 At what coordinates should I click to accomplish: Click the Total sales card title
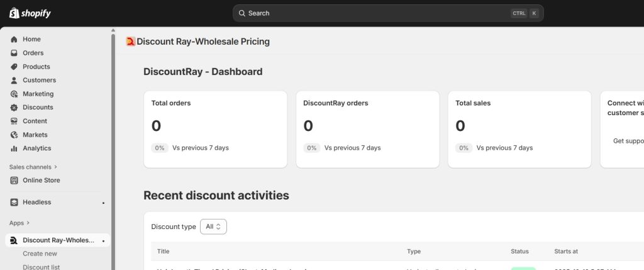click(473, 103)
